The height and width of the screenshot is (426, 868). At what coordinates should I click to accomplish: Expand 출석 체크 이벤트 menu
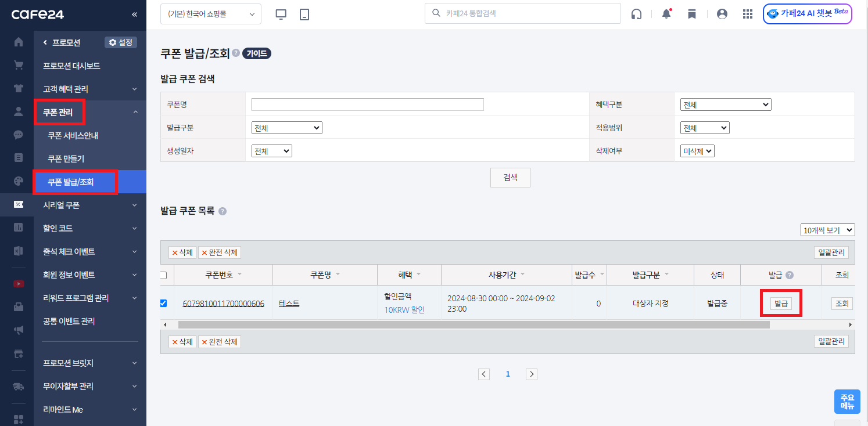pos(90,251)
